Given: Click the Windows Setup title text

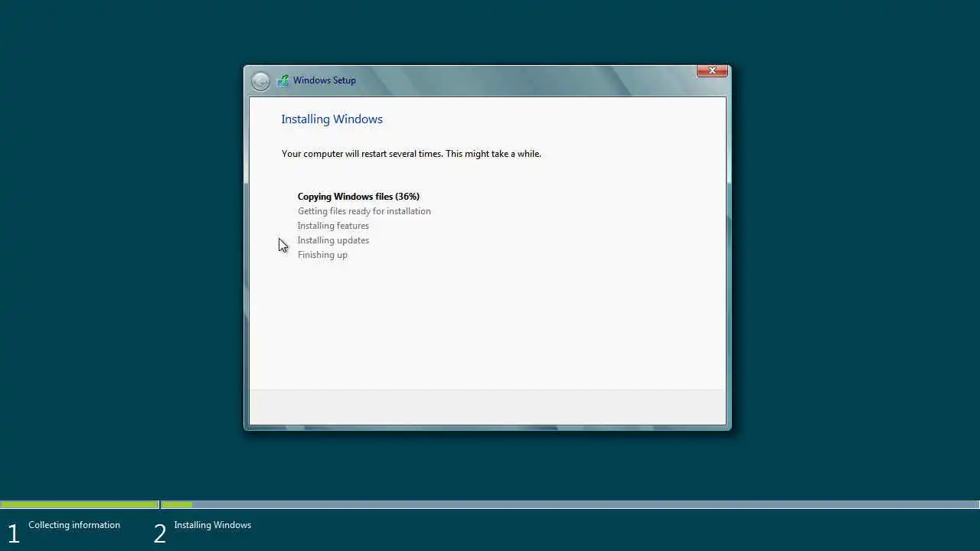Looking at the screenshot, I should 325,80.
